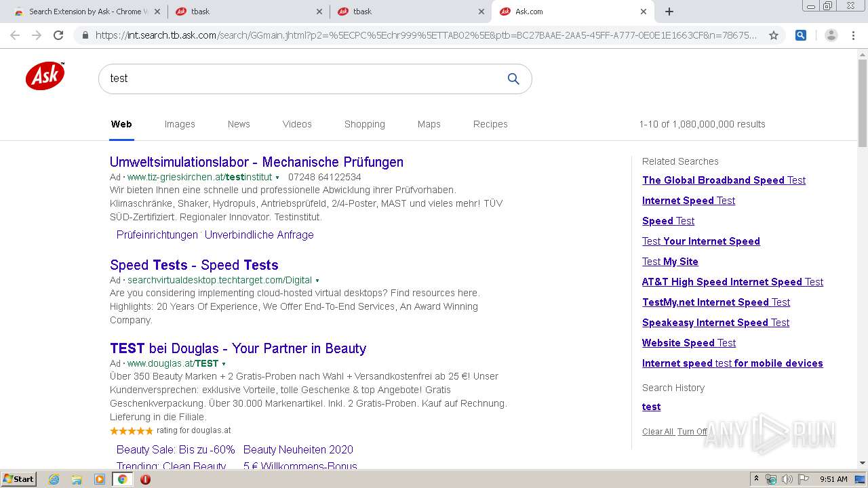Viewport: 868px width, 488px height.
Task: Open the media player taskbar icon
Action: point(100,479)
